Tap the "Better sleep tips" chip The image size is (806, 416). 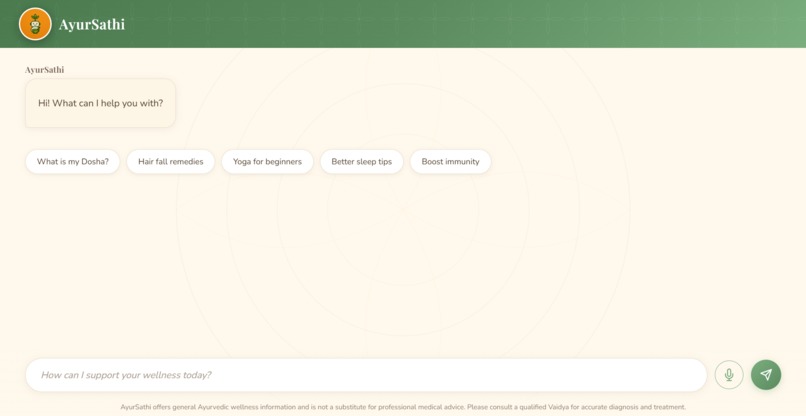click(x=361, y=161)
